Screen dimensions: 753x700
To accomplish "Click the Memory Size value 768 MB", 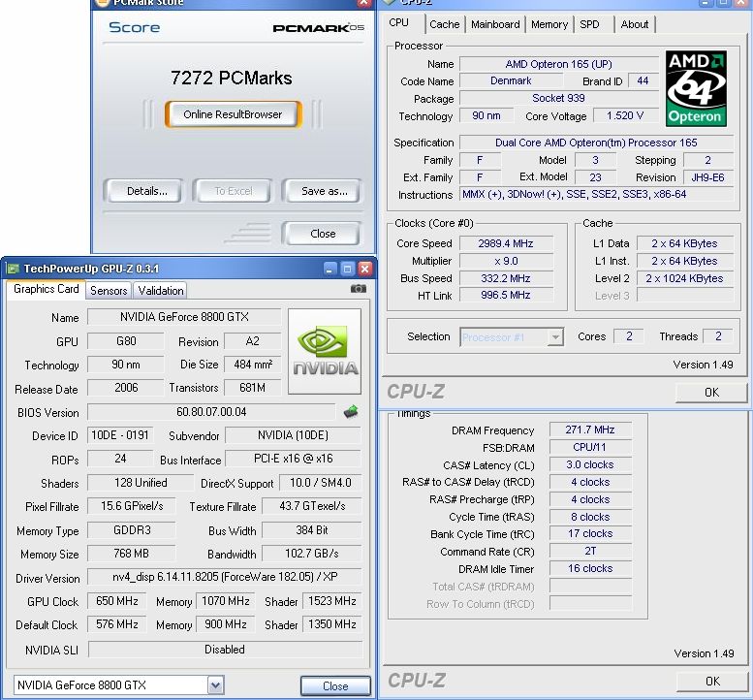I will (131, 554).
